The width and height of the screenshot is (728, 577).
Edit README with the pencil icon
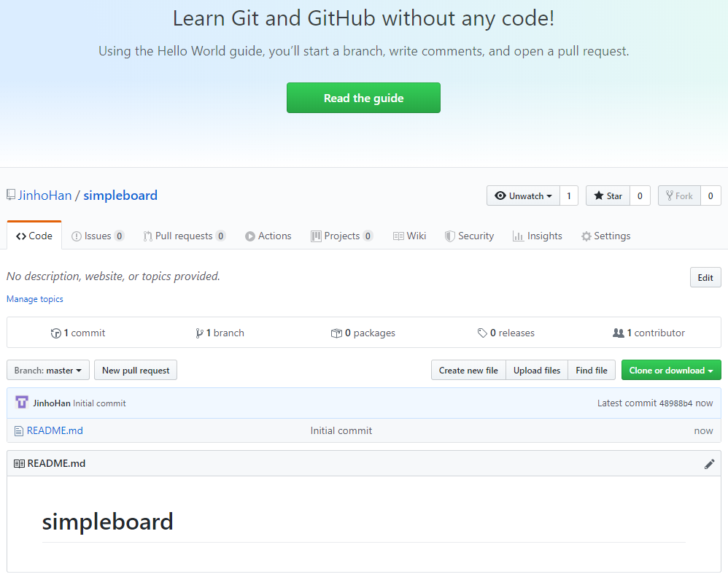pyautogui.click(x=709, y=464)
